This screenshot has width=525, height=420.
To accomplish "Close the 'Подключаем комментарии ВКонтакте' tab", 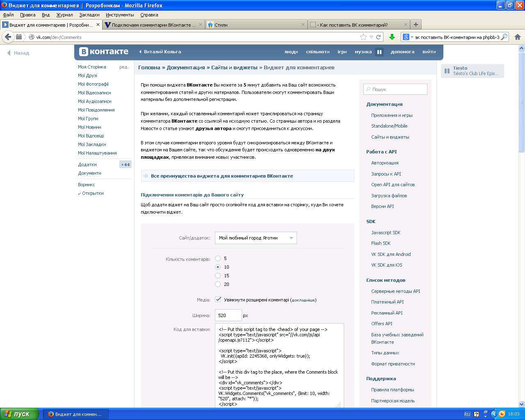I will pos(201,25).
